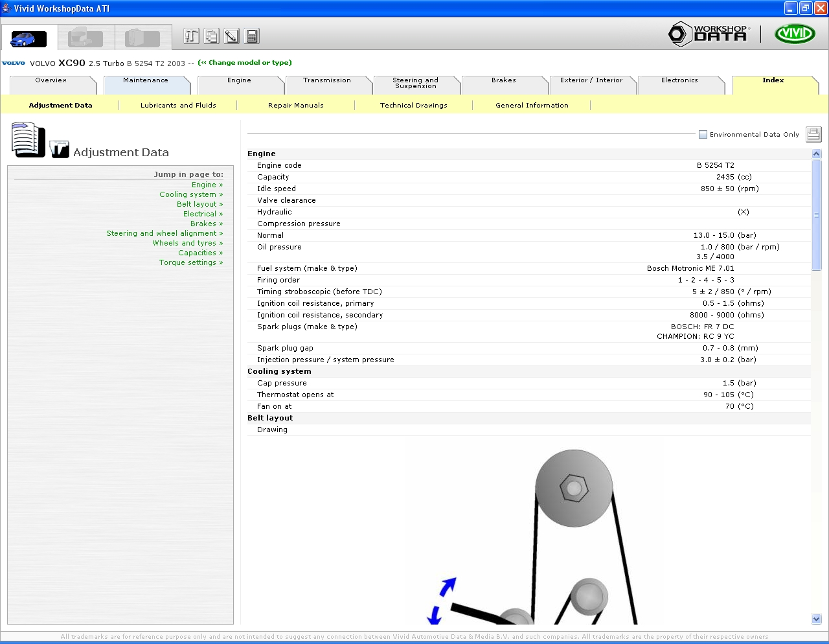Open the calculator toolbar icon
Viewport: 829px width, 644px height.
(x=252, y=36)
